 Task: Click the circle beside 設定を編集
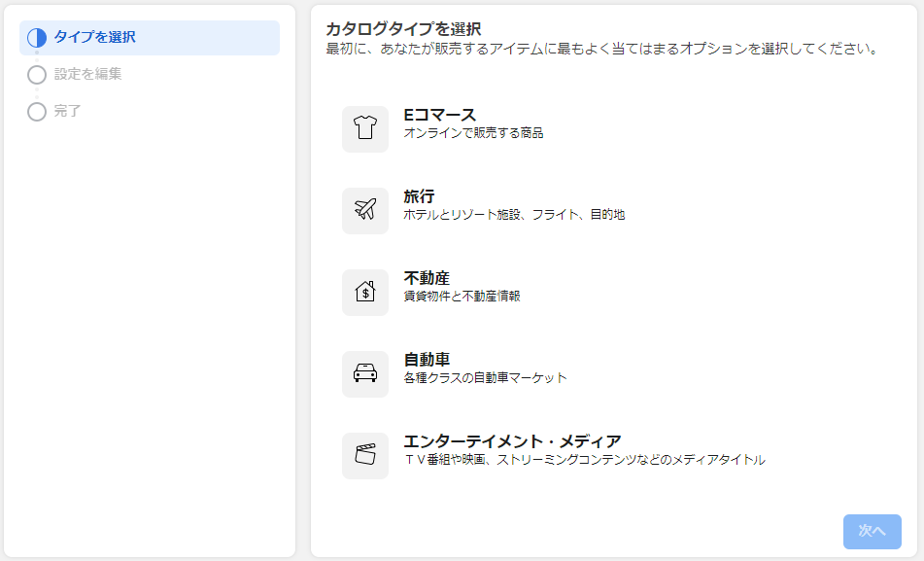(x=37, y=75)
